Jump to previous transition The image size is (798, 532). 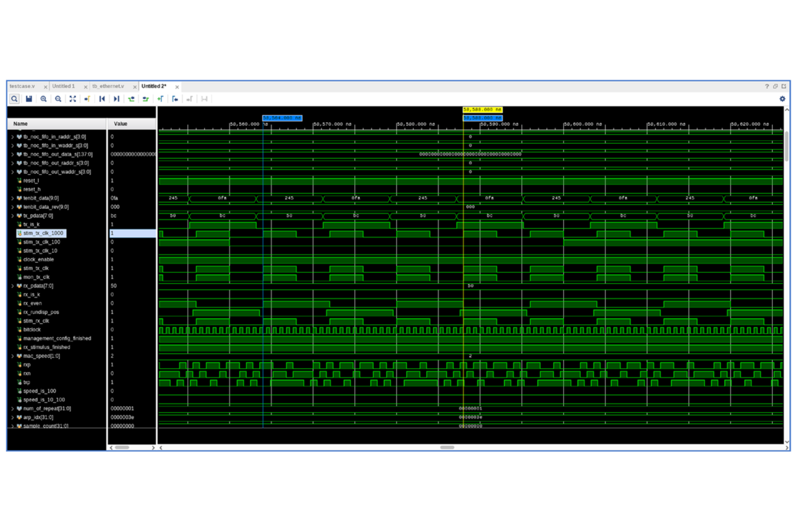(x=131, y=99)
